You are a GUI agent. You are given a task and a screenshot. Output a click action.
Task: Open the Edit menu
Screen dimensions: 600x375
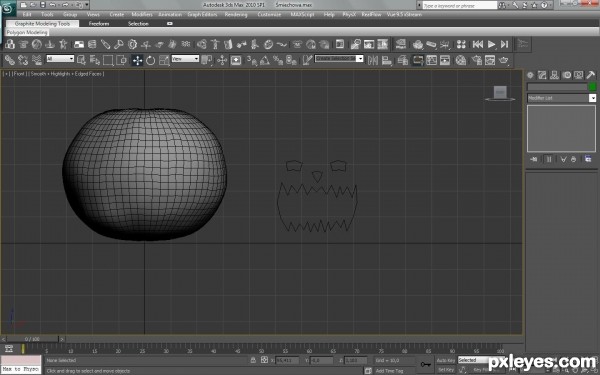click(x=27, y=15)
